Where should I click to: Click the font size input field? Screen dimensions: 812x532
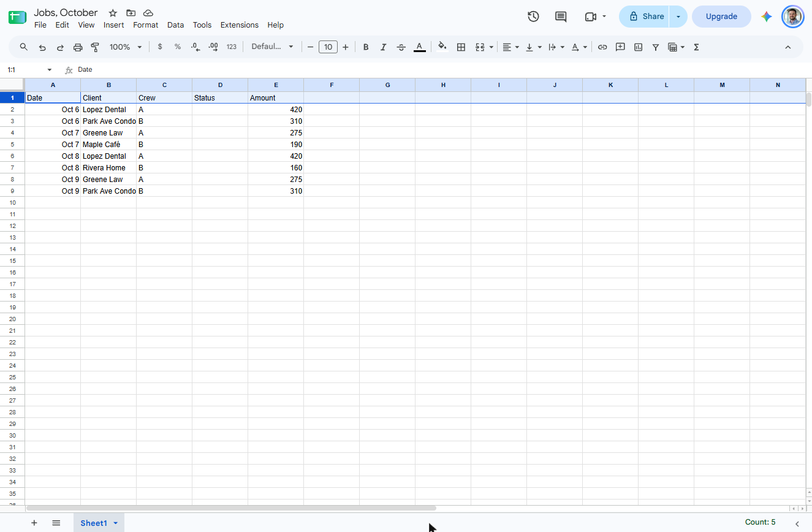[328, 47]
